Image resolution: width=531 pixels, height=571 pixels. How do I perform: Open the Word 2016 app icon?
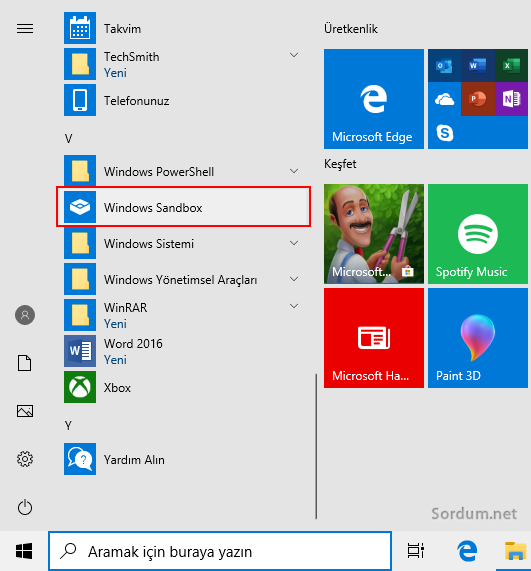[80, 351]
